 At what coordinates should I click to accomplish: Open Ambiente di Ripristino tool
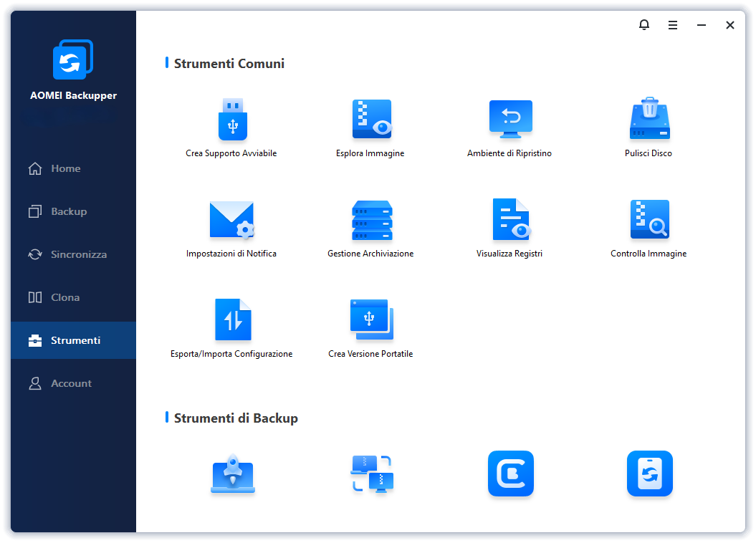point(510,120)
